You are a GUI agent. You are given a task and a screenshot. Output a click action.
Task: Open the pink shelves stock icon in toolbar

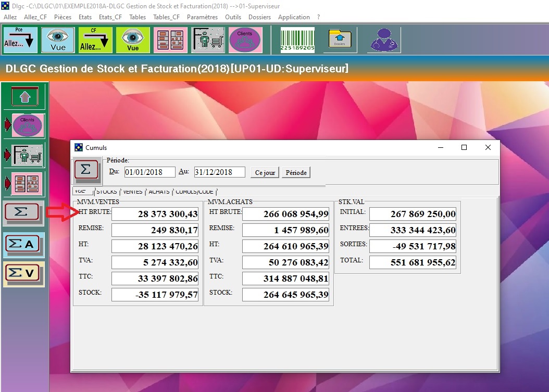coord(170,40)
